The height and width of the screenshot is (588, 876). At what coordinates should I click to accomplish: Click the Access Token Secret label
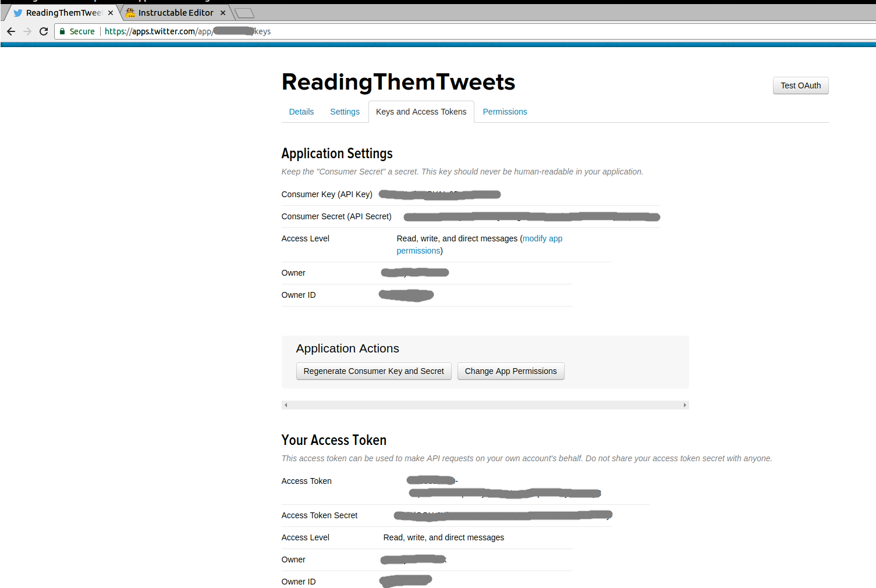coord(320,515)
